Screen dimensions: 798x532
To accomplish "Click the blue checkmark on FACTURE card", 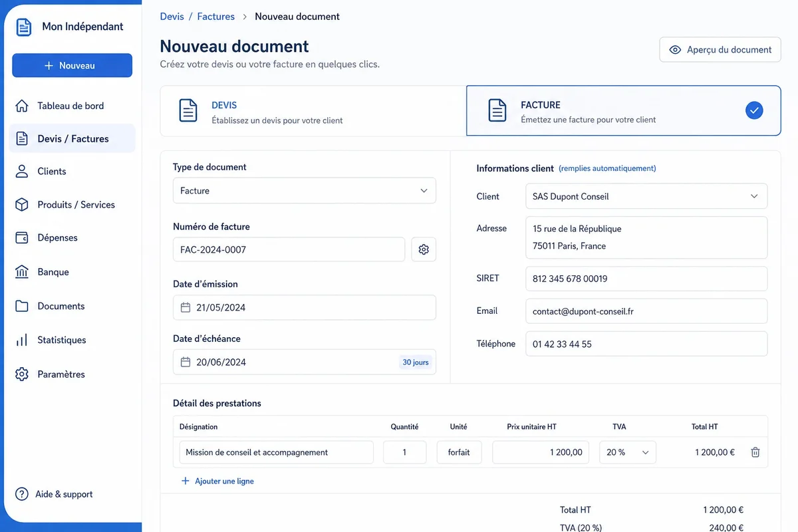I will pos(754,110).
